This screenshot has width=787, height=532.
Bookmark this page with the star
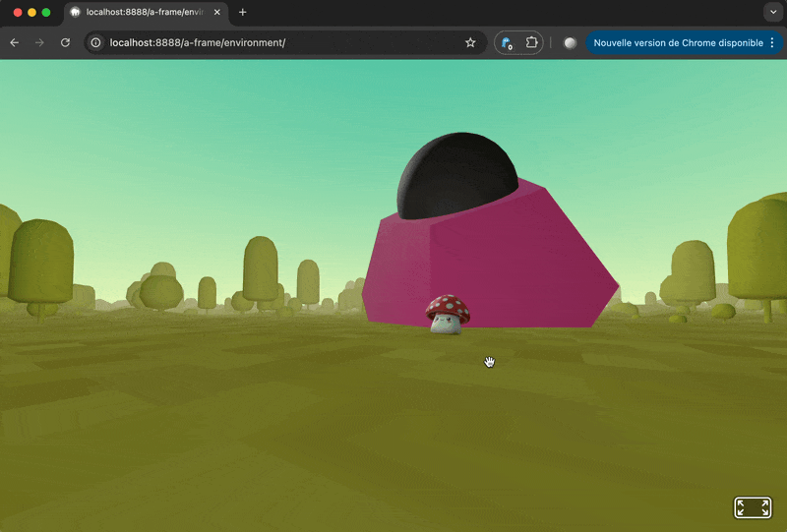tap(470, 43)
